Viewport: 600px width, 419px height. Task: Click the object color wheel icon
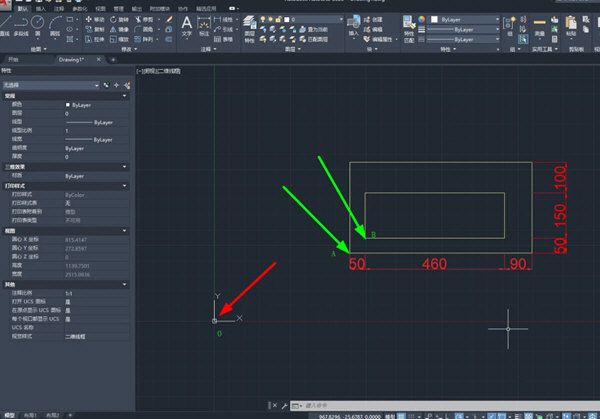click(421, 19)
